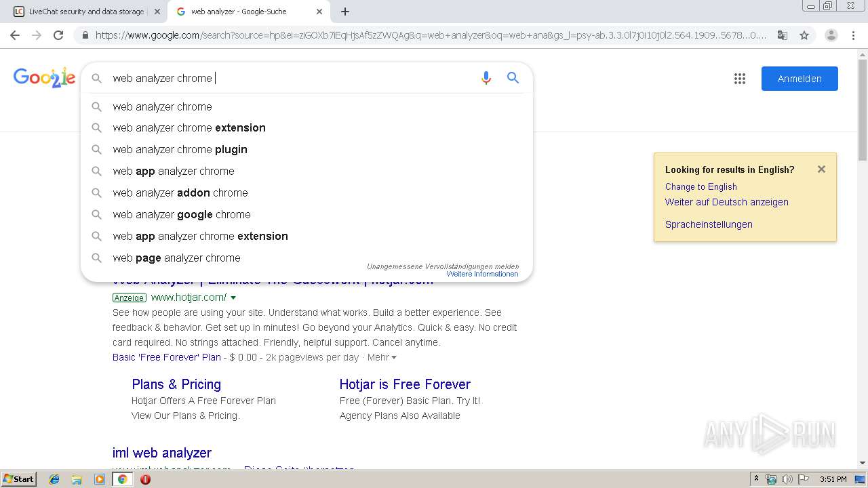Viewport: 868px width, 488px height.
Task: Open the Chrome three-dot menu
Action: coord(853,35)
